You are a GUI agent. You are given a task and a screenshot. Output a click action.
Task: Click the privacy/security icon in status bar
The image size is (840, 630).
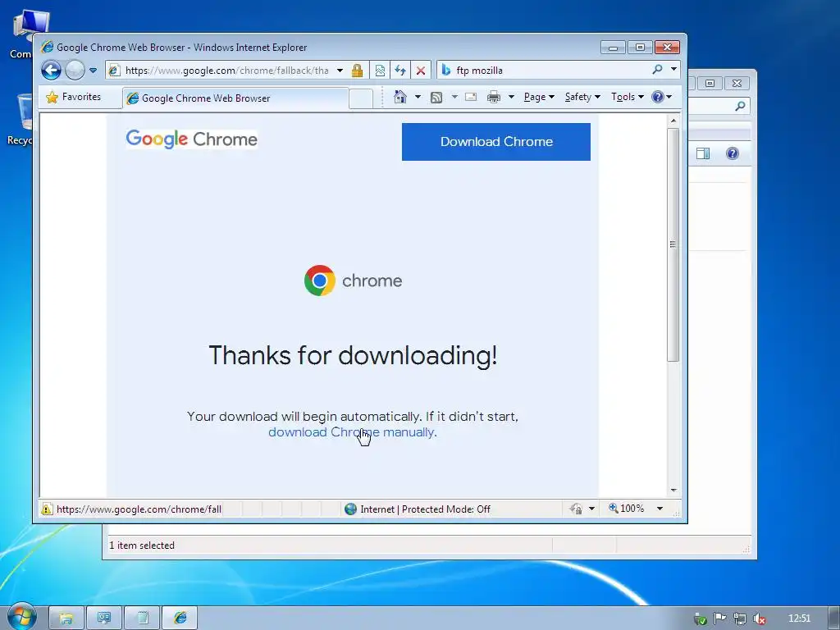coord(577,509)
